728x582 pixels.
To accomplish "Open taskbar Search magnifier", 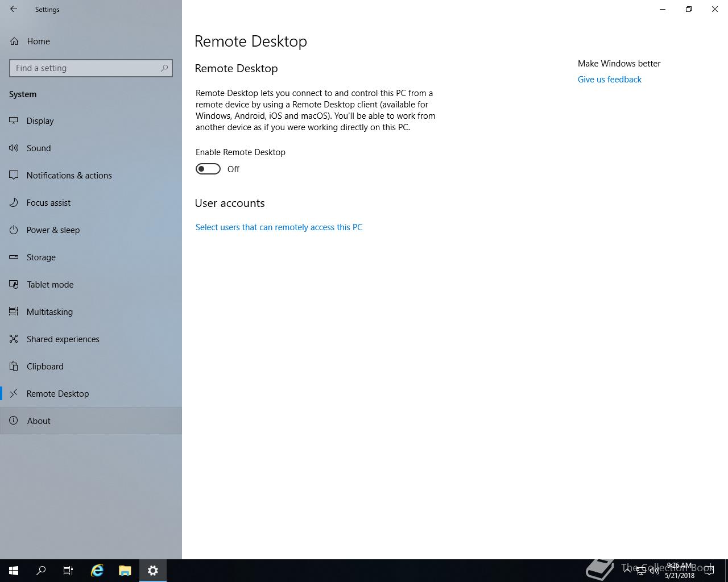I will click(41, 571).
